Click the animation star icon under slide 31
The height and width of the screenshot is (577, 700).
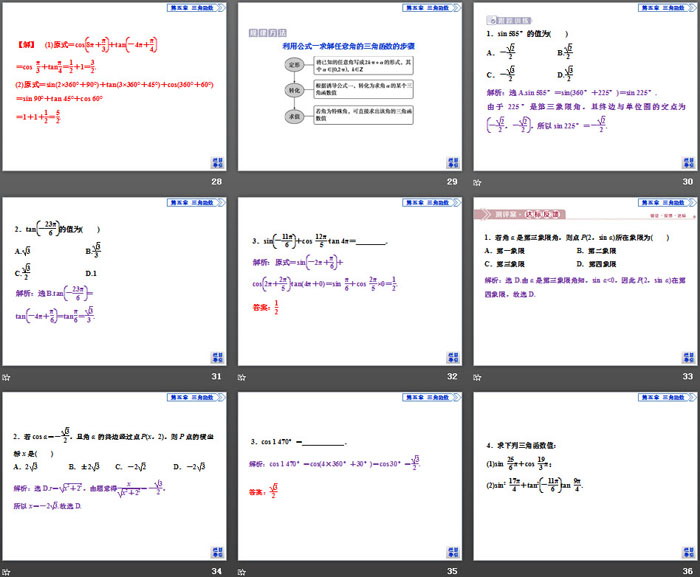click(x=6, y=376)
